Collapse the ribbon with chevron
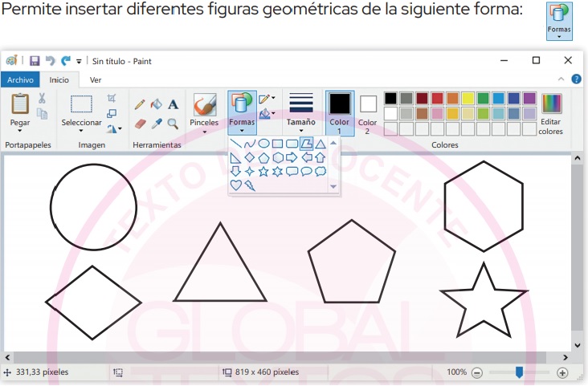 tap(561, 79)
